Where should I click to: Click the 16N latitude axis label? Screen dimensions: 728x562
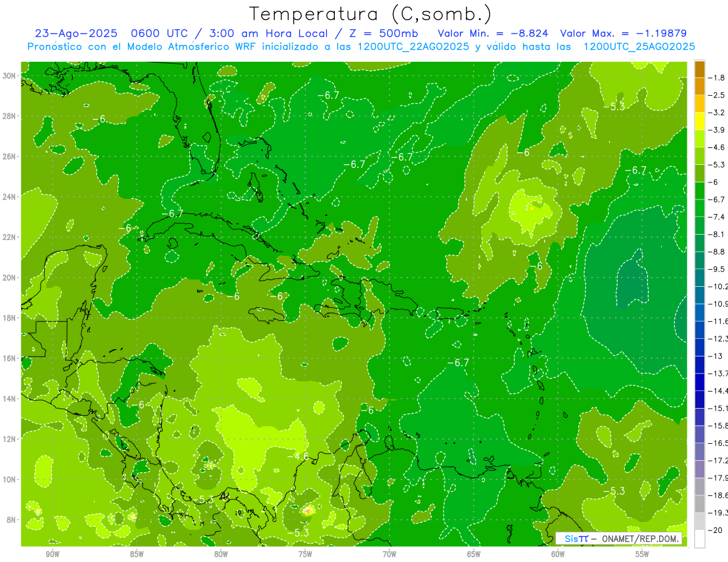9,358
